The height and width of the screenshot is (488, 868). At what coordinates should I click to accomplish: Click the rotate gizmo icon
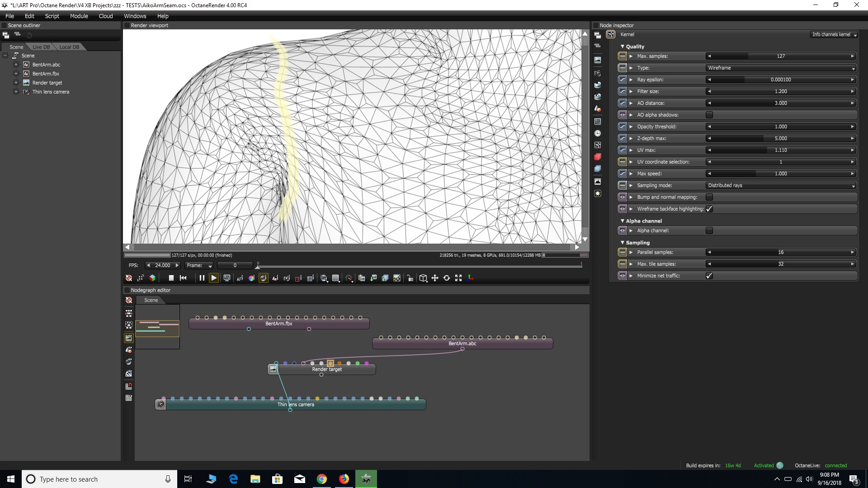(x=447, y=278)
